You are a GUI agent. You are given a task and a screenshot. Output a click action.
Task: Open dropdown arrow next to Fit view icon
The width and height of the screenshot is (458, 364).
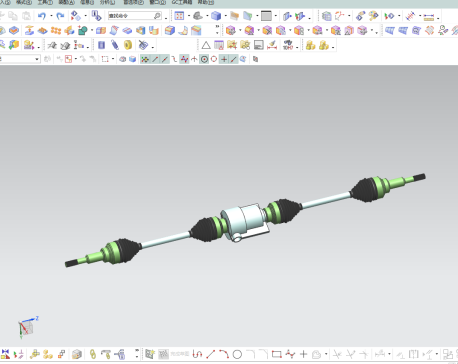tap(189, 16)
